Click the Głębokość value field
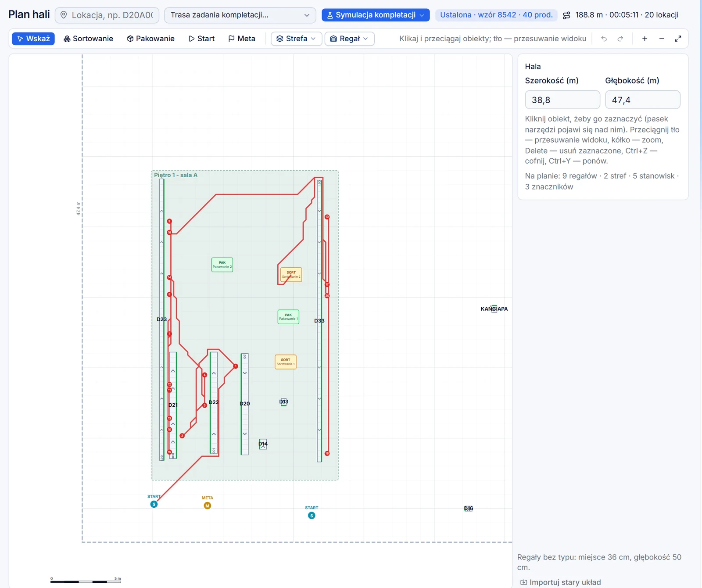Viewport: 702px width, 588px height. pos(643,100)
